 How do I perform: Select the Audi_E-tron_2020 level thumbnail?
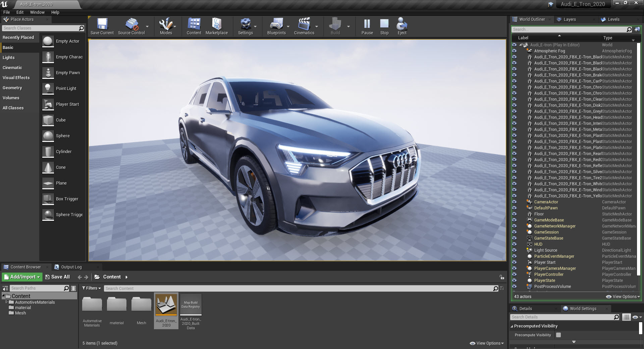[166, 305]
